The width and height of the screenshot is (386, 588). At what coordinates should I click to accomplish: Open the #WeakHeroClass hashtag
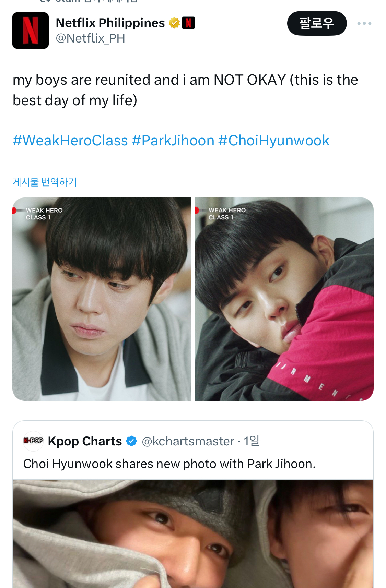coord(70,141)
